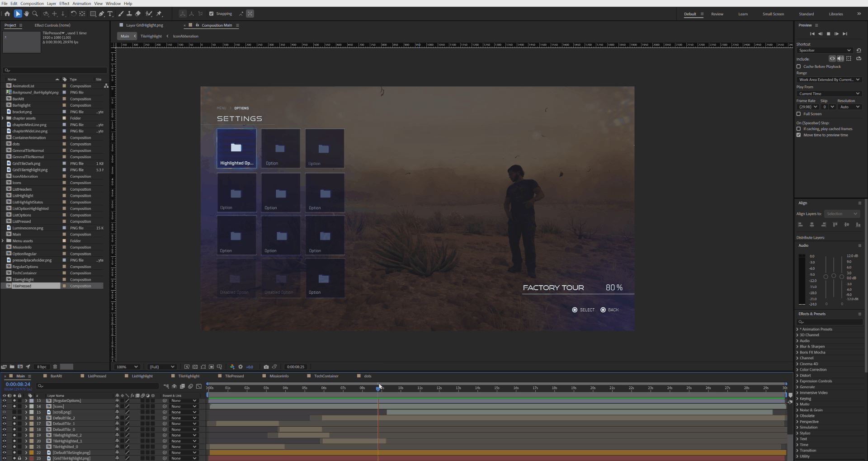
Task: Expand the chapter assets folder
Action: (3, 118)
